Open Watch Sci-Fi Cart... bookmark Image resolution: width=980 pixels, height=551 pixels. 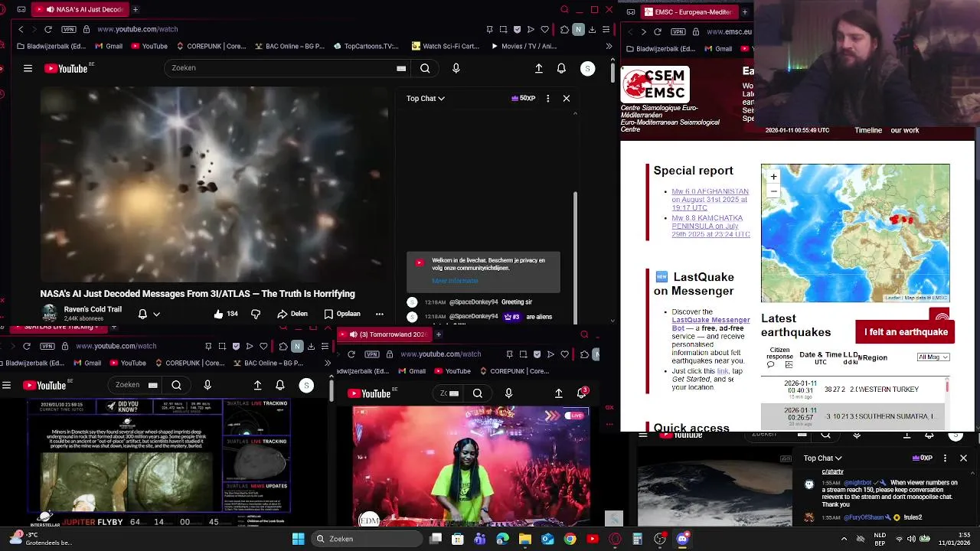click(x=445, y=46)
